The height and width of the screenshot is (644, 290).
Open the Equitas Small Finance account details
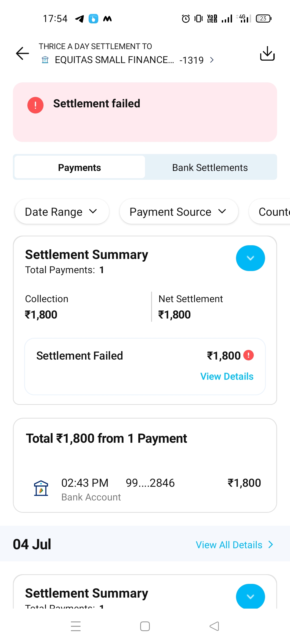(129, 60)
